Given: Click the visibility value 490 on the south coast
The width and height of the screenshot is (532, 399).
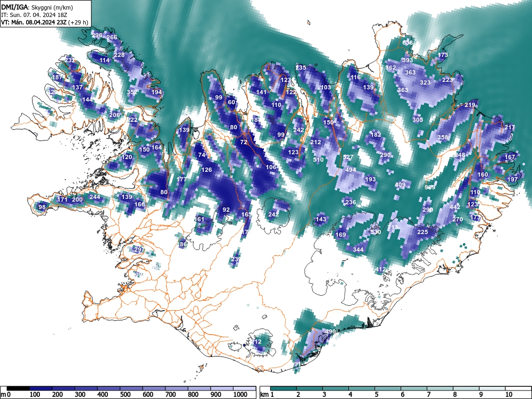Looking at the screenshot, I should (x=330, y=331).
